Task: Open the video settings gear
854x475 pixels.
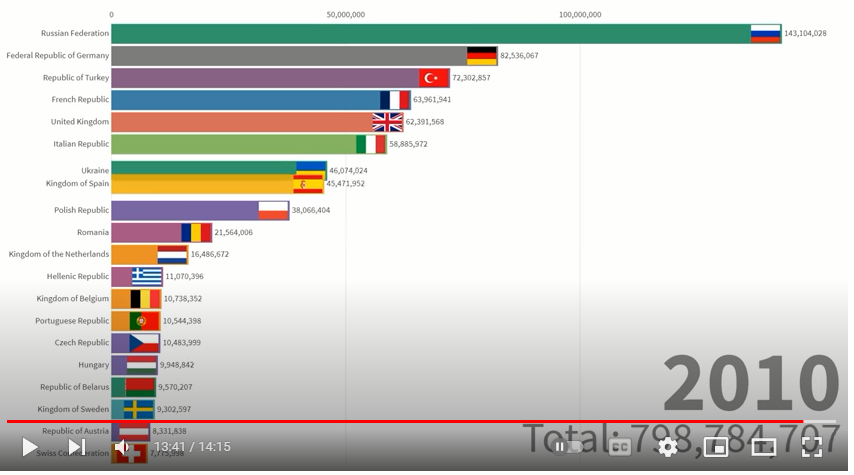Action: (668, 447)
